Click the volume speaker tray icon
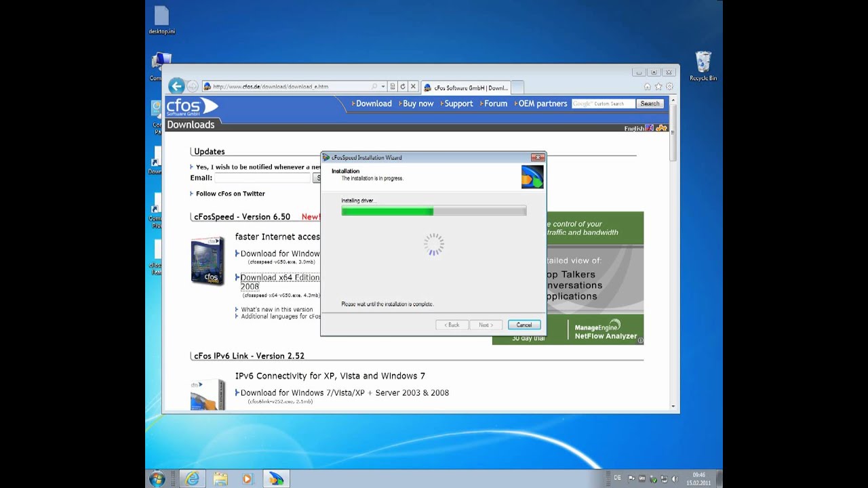868x488 pixels. [675, 479]
